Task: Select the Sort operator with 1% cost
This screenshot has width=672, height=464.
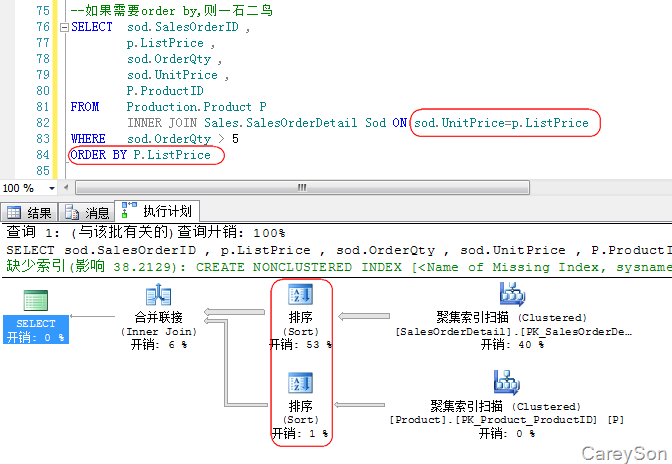Action: click(x=300, y=384)
